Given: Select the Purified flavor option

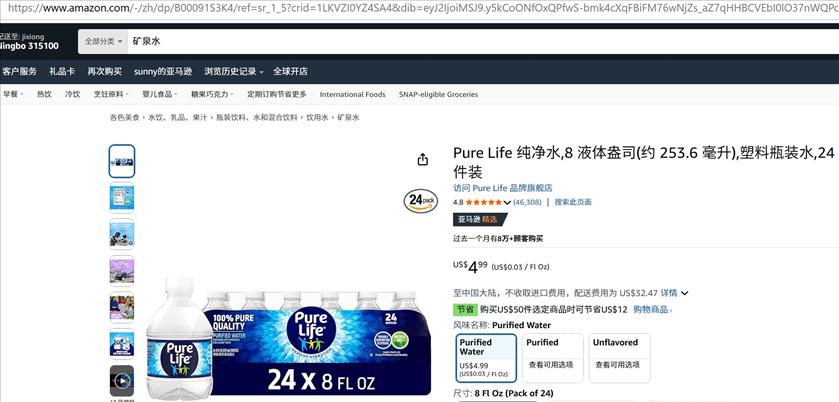Looking at the screenshot, I should pos(552,358).
